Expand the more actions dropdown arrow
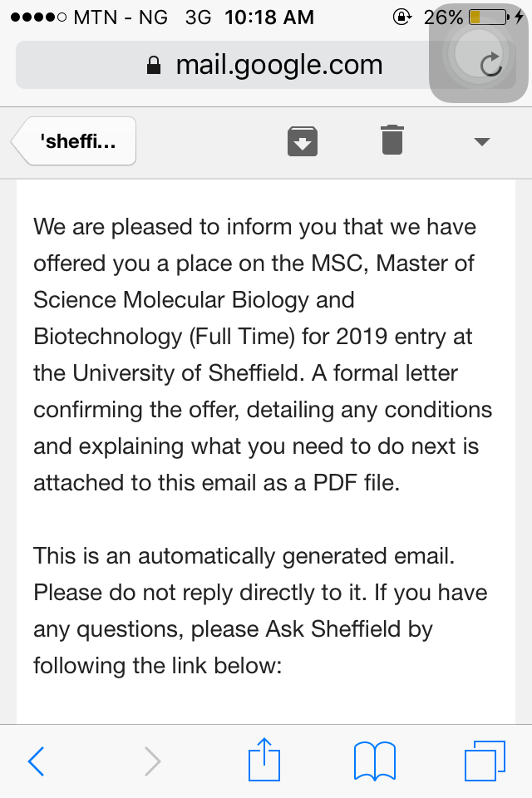The height and width of the screenshot is (798, 532). point(481,141)
